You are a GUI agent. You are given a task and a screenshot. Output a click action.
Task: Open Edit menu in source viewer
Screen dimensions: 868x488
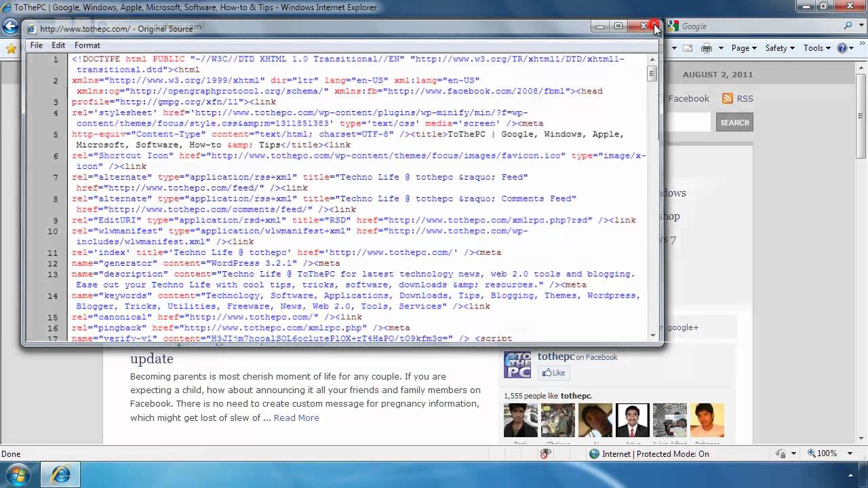[58, 45]
